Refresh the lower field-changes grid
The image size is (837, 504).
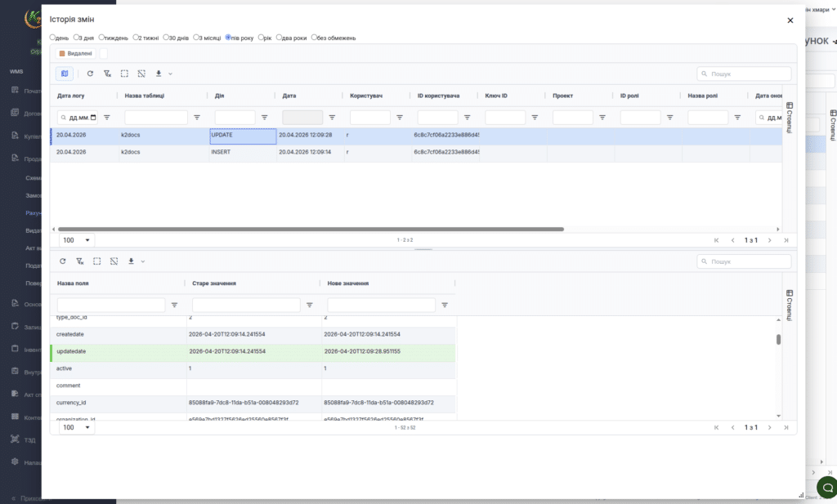62,261
